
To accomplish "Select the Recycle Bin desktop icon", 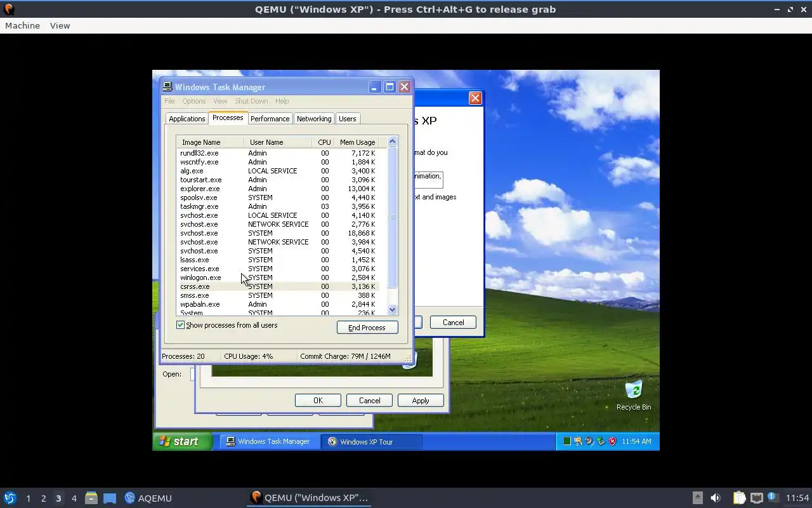I will (634, 396).
